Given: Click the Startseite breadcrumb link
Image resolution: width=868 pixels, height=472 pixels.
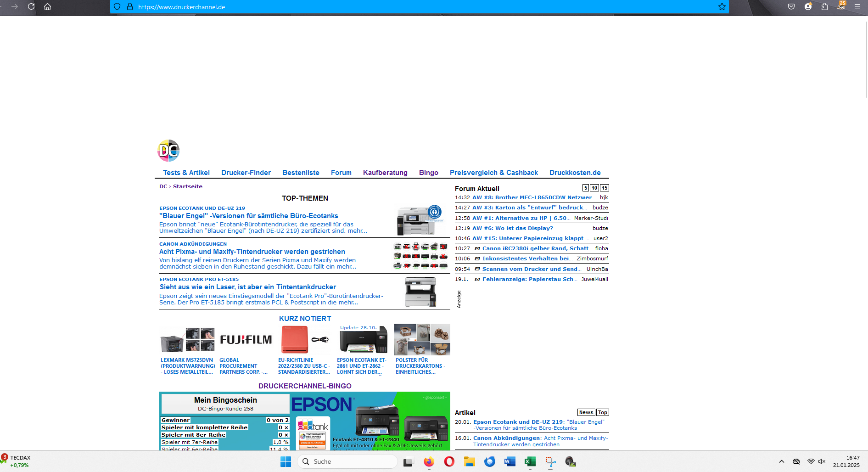Looking at the screenshot, I should [188, 186].
